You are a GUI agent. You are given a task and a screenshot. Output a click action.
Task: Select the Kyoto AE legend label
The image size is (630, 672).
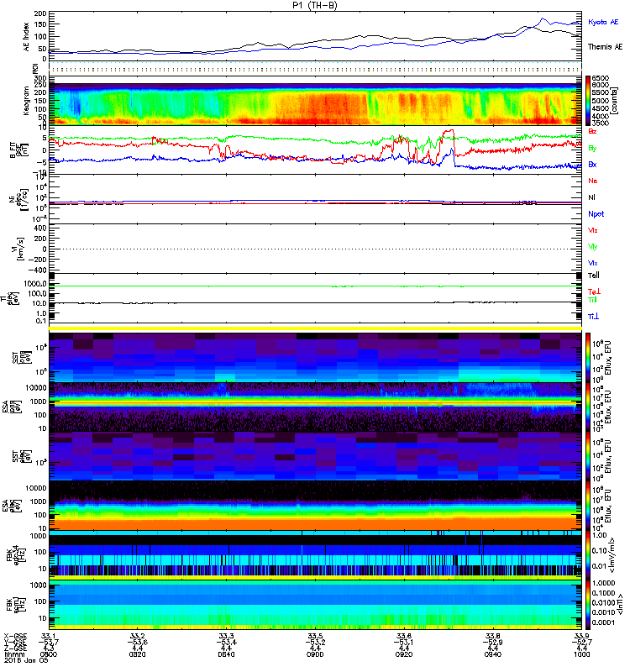pyautogui.click(x=603, y=22)
